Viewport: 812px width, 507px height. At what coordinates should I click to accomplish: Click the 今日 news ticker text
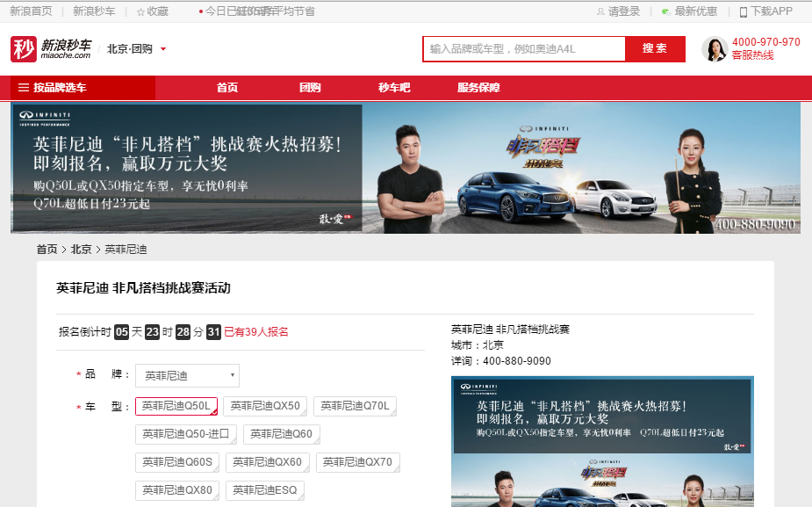click(260, 11)
